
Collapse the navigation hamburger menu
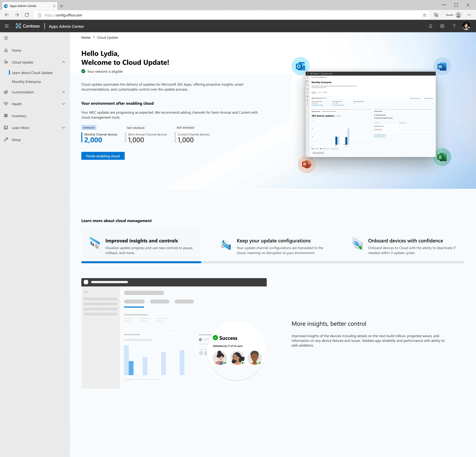click(6, 38)
